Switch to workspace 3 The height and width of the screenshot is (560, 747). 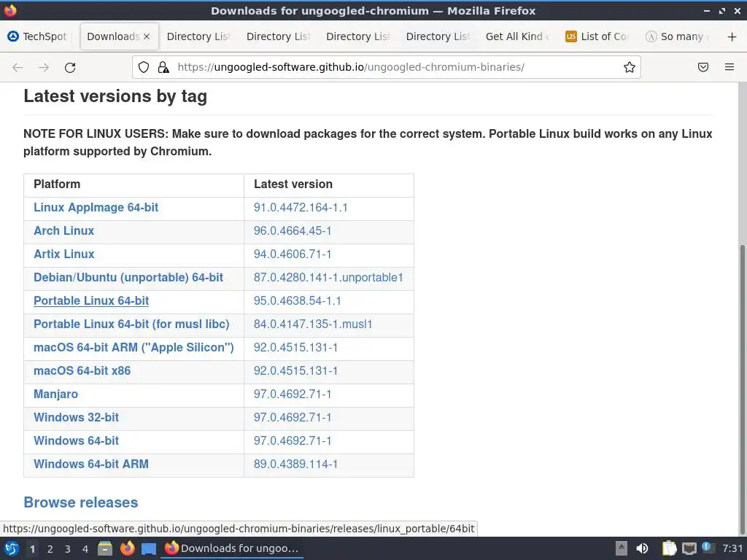68,549
